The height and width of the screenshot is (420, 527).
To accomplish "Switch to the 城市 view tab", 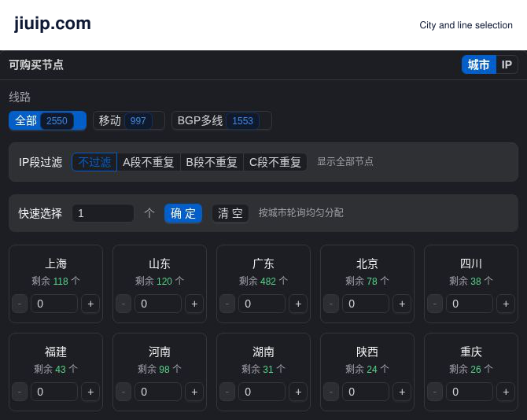I will pos(478,64).
